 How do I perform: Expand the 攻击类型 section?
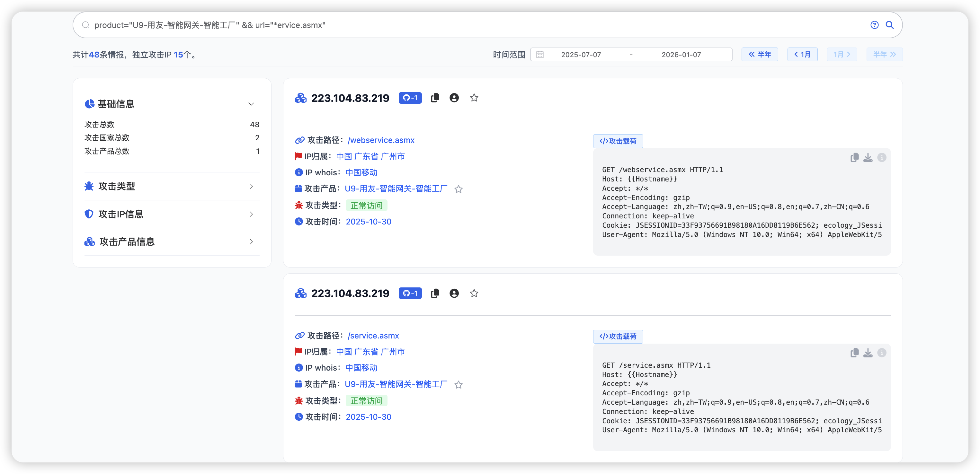[x=251, y=186]
